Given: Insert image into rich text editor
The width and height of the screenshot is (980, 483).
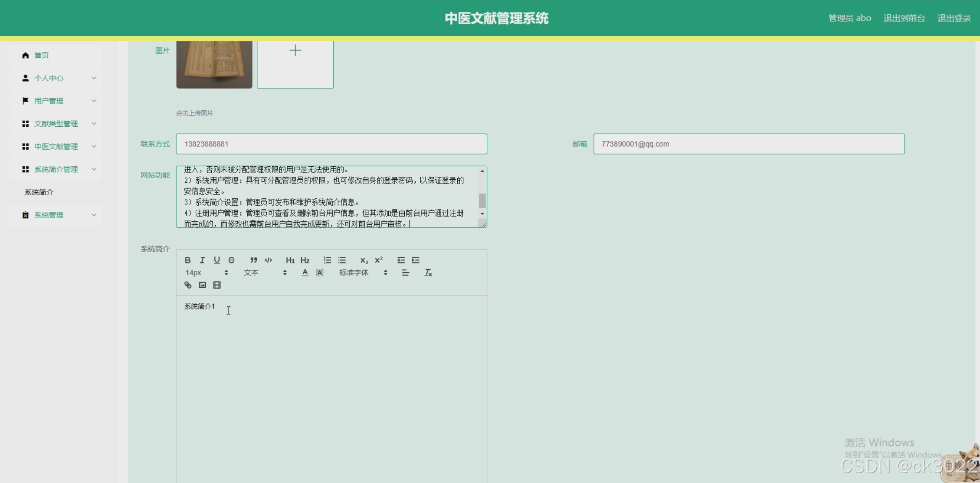Looking at the screenshot, I should pos(202,285).
